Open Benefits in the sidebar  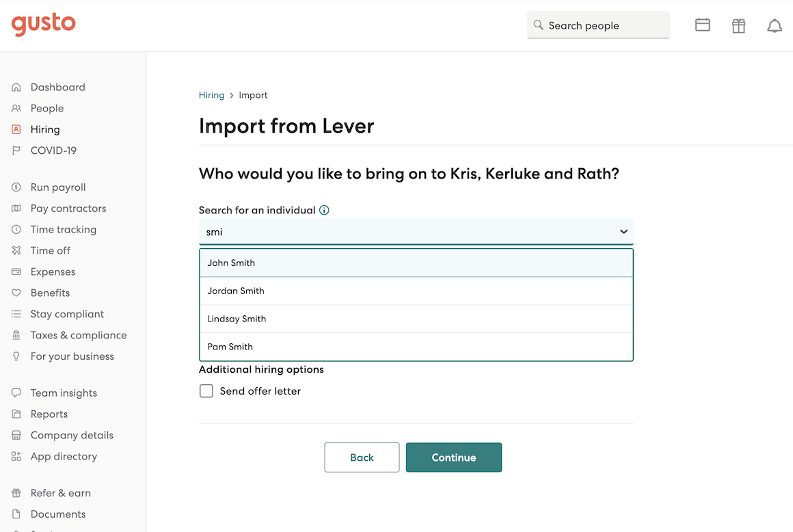click(50, 293)
